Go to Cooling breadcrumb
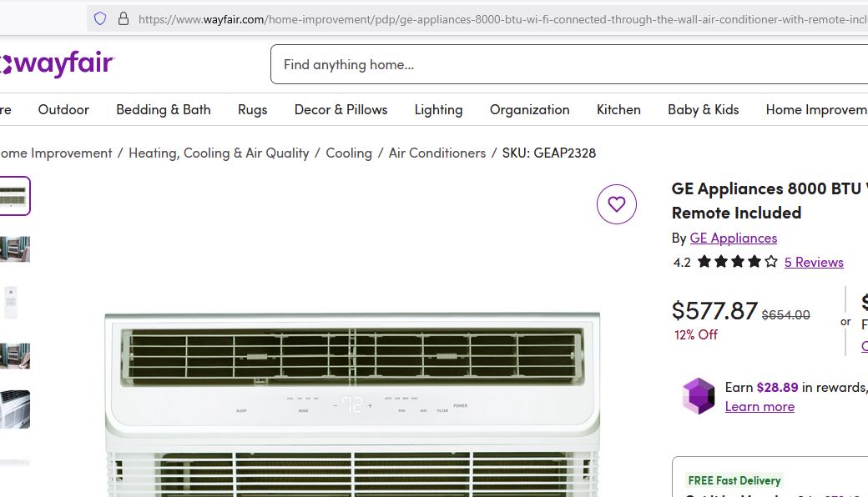Image resolution: width=868 pixels, height=497 pixels. pos(349,153)
